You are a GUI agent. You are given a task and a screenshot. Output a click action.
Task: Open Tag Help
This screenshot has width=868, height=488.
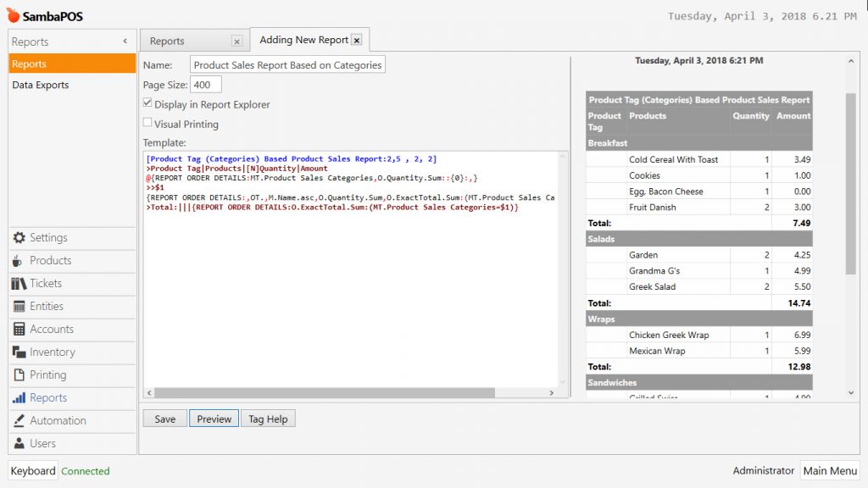click(268, 419)
